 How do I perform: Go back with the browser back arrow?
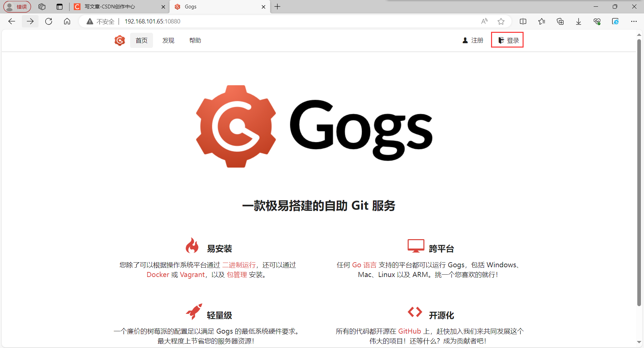(x=12, y=21)
